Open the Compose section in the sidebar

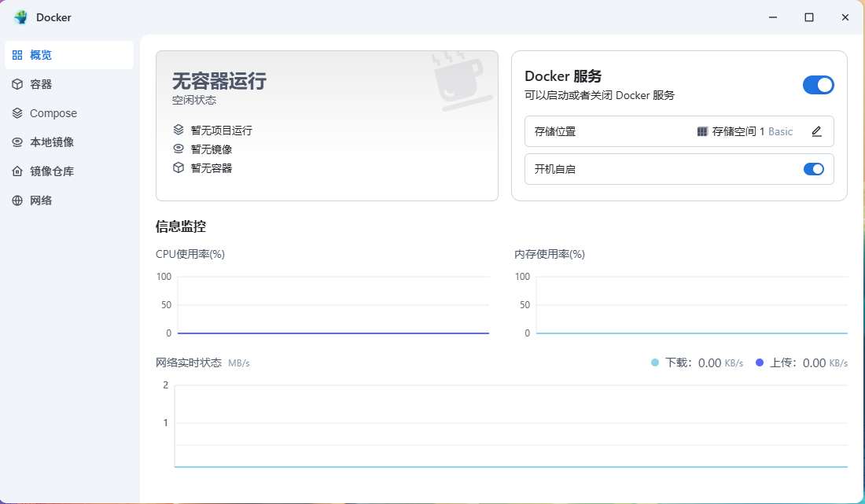52,113
